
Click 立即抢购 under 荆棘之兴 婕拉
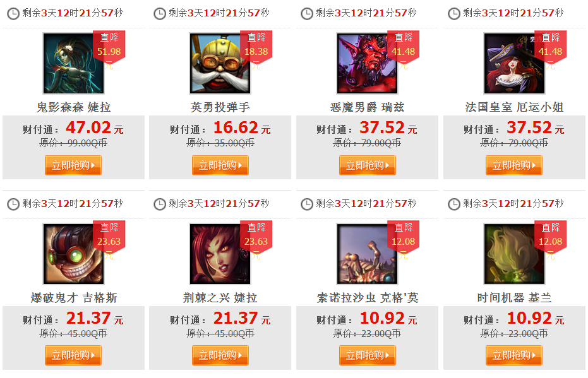[x=220, y=355]
